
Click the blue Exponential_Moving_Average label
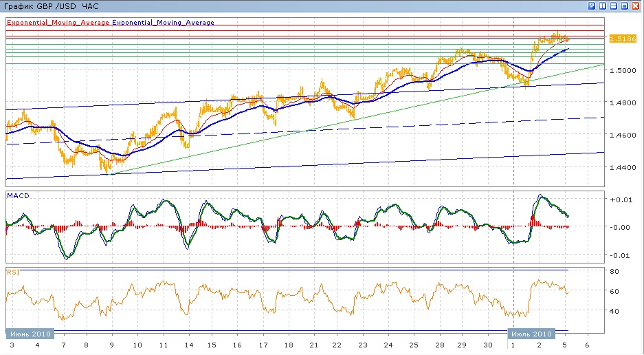point(164,23)
